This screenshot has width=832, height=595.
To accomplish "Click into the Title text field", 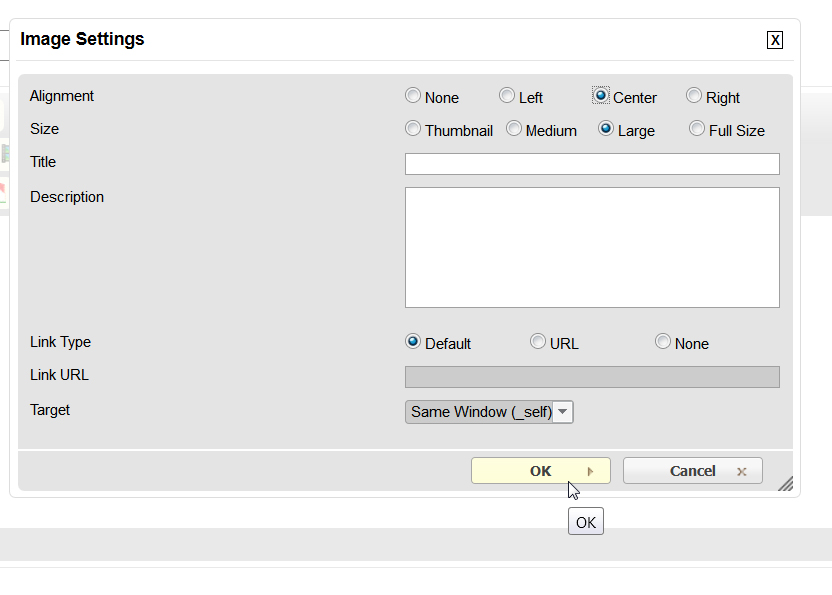I will click(x=592, y=164).
